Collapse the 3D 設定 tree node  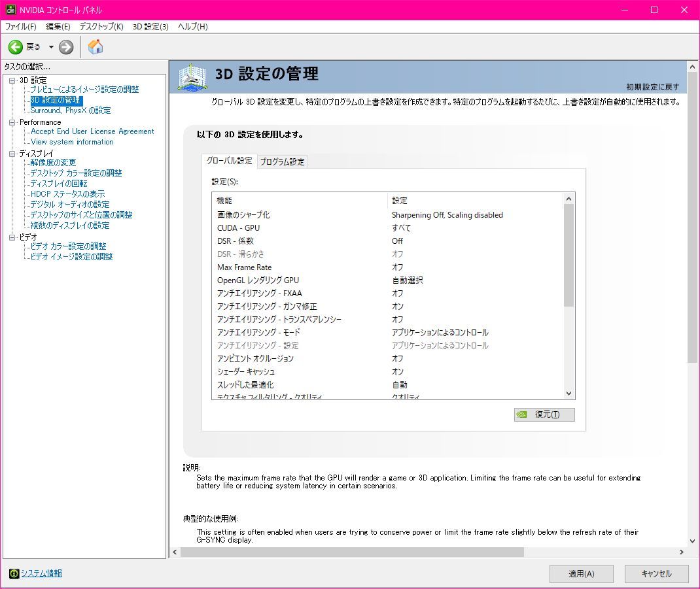12,80
